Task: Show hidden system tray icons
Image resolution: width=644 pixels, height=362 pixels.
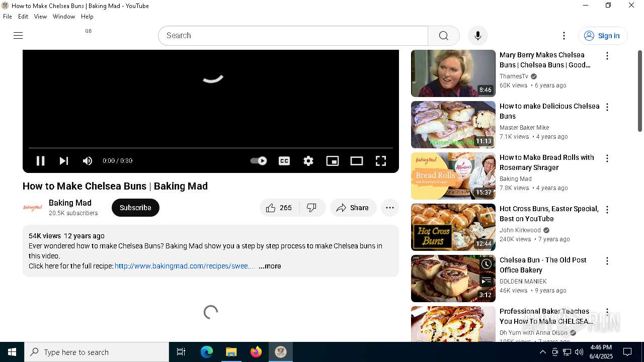Action: (x=542, y=352)
